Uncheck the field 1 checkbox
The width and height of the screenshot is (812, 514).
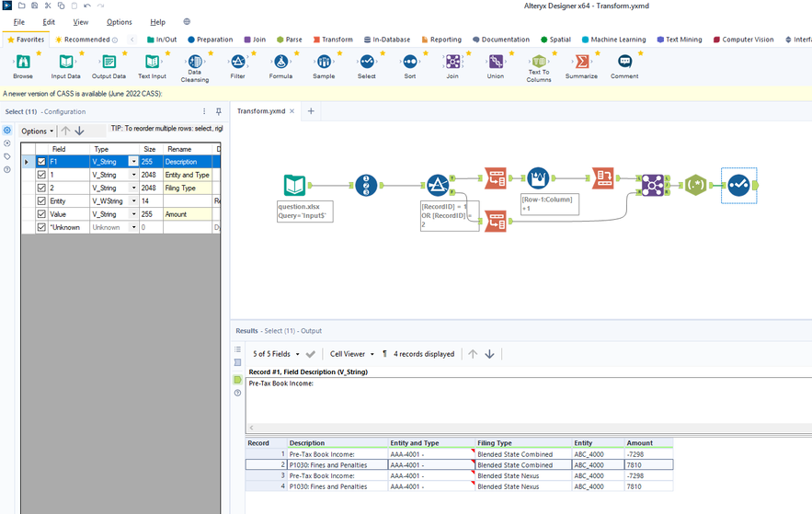pyautogui.click(x=41, y=175)
